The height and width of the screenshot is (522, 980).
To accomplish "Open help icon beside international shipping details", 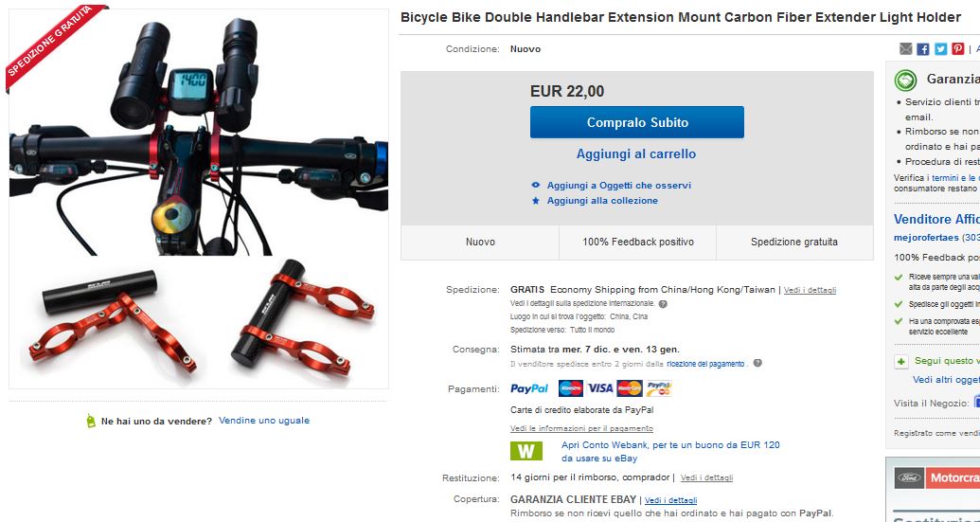I will 663,304.
